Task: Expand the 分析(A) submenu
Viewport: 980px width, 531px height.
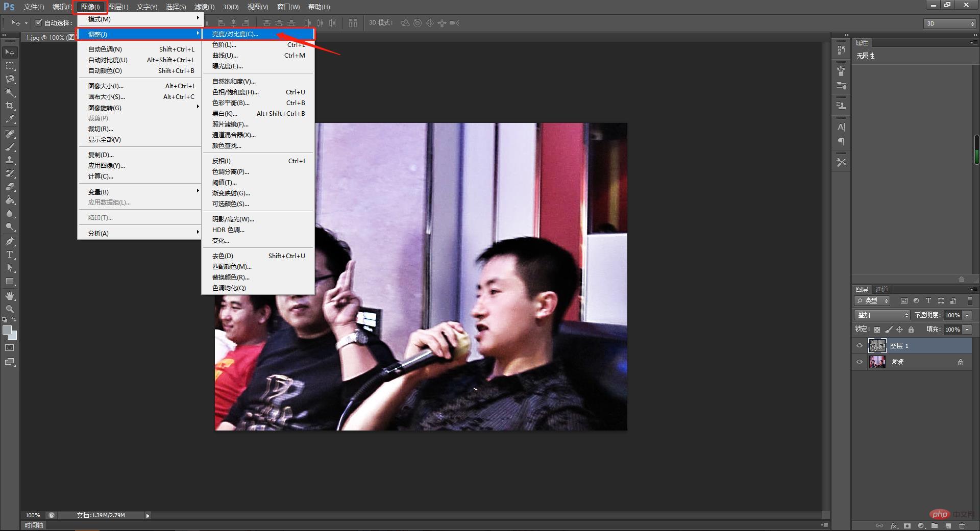Action: click(x=139, y=233)
